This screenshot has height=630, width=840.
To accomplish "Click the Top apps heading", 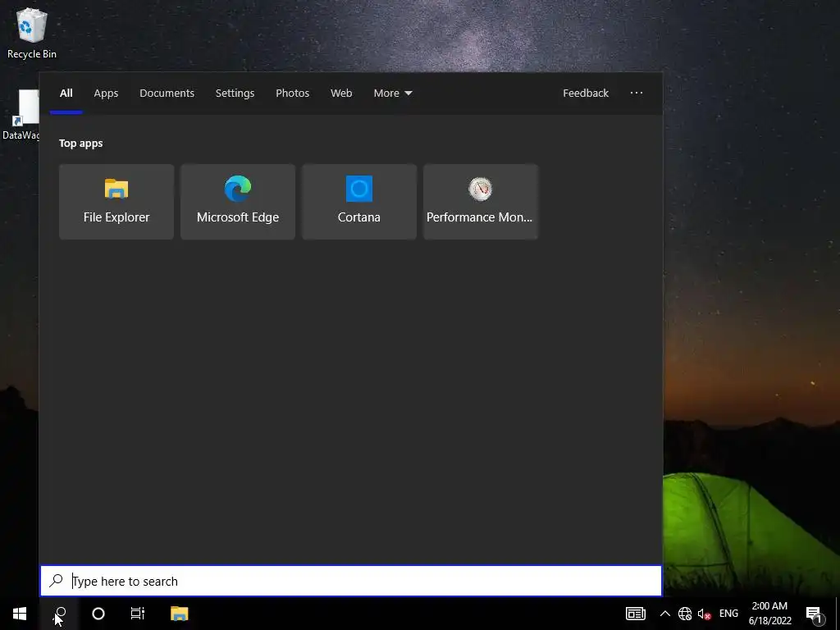I will click(81, 143).
